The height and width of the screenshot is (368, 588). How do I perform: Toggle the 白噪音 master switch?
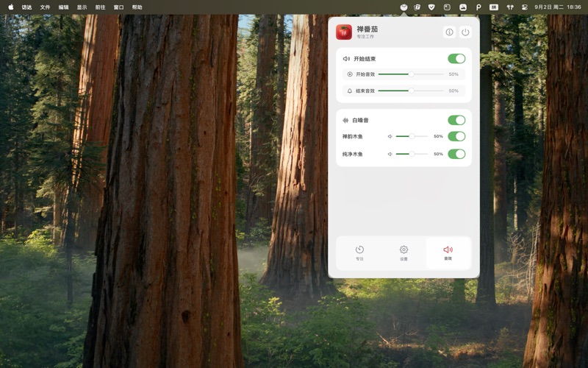pos(456,120)
